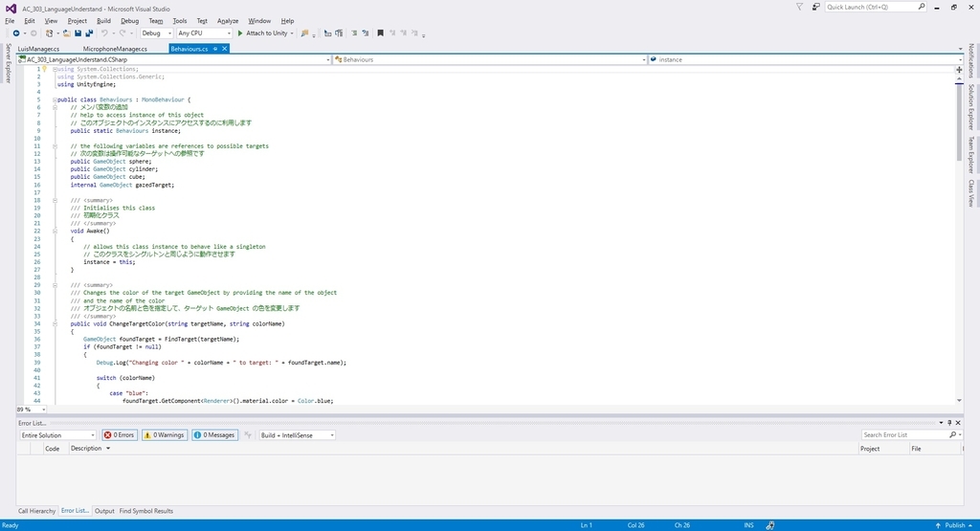
Task: Pin the Behaviours.cs tab
Action: (x=215, y=49)
